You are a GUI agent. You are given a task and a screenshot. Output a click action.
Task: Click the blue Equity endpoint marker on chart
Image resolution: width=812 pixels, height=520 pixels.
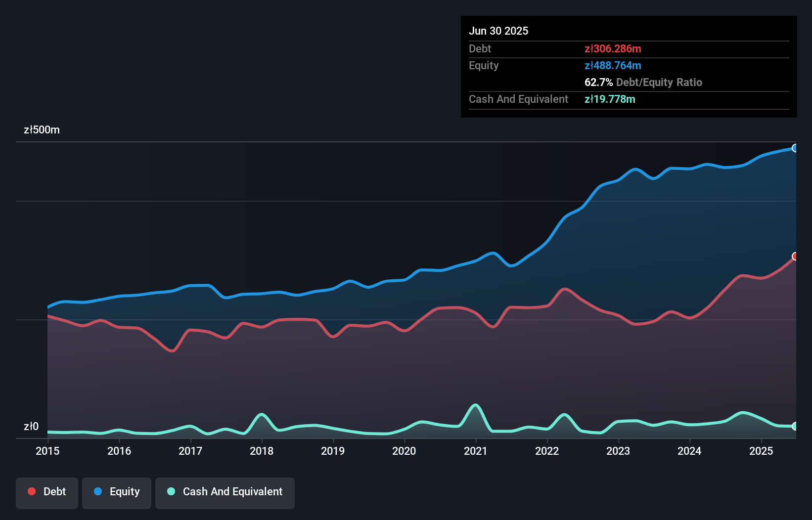795,148
